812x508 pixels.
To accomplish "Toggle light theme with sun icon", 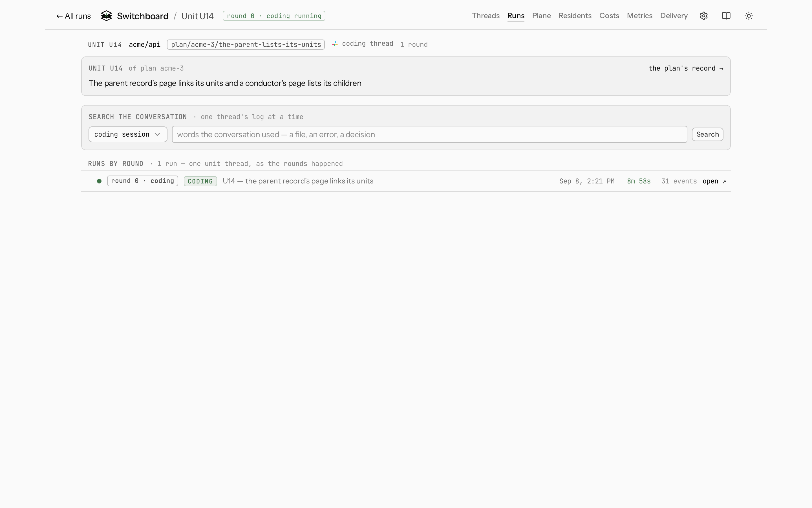I will pyautogui.click(x=749, y=16).
